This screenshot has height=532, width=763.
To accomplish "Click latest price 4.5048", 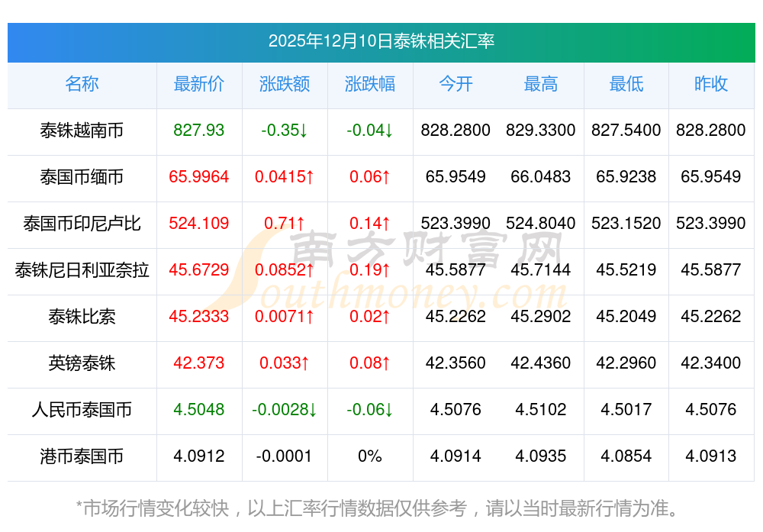I will coord(199,409).
